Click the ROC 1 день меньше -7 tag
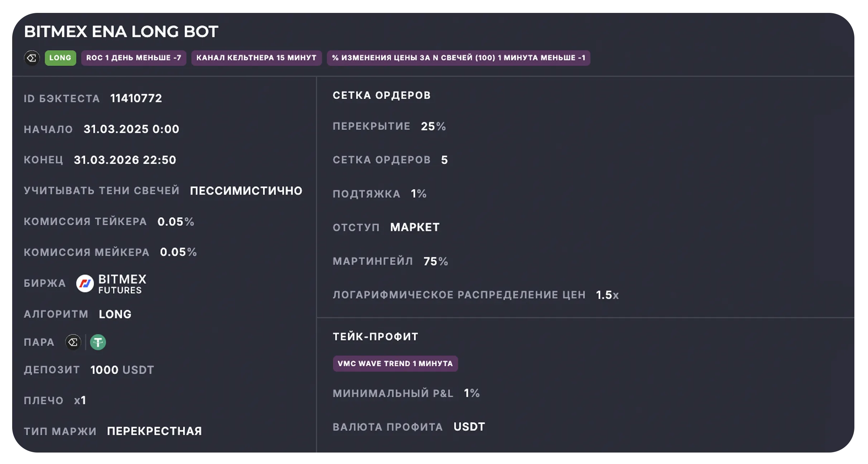This screenshot has height=464, width=868. (134, 58)
